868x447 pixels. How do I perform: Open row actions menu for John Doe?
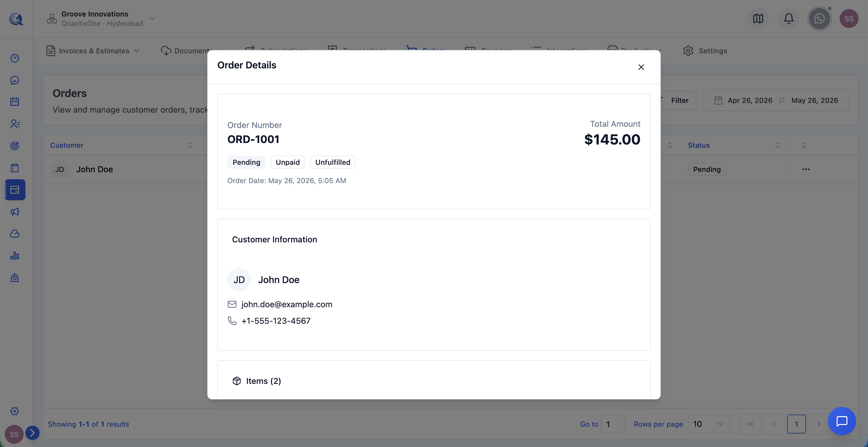point(806,169)
